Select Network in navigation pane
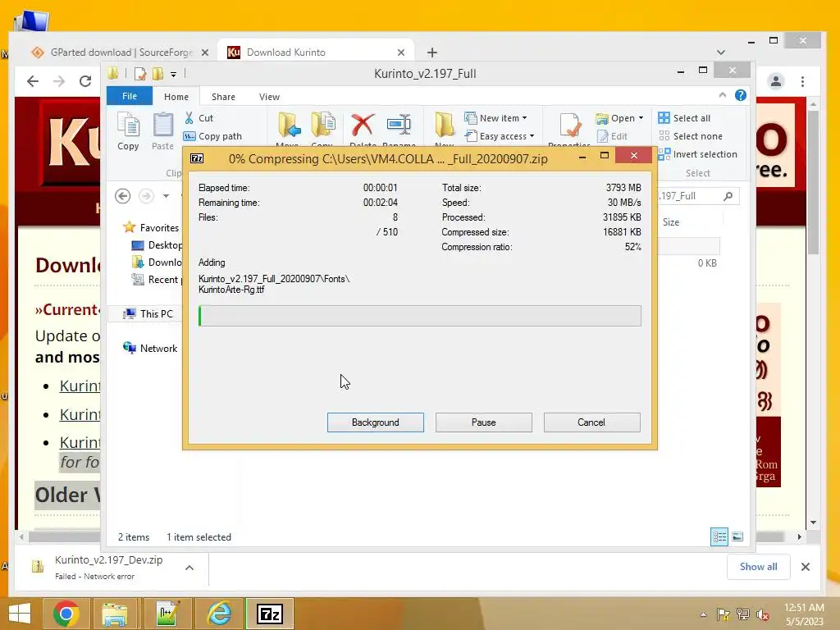The image size is (840, 630). tap(150, 348)
